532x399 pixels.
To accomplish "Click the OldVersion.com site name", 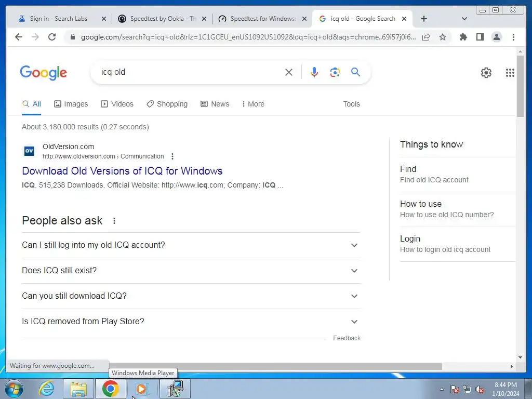I will [68, 147].
